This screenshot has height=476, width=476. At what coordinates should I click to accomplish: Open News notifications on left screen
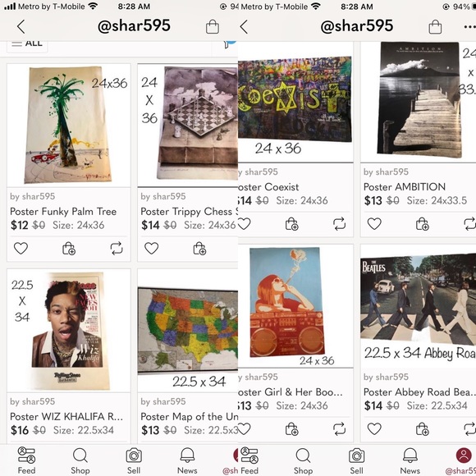[187, 460]
